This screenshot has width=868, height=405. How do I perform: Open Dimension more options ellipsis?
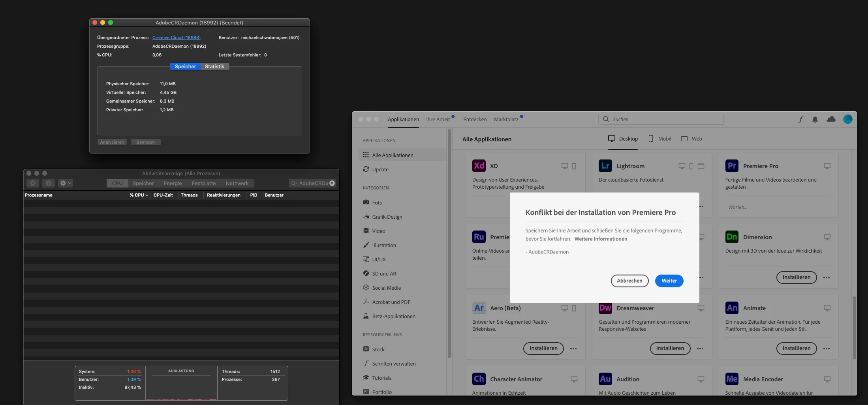click(826, 277)
